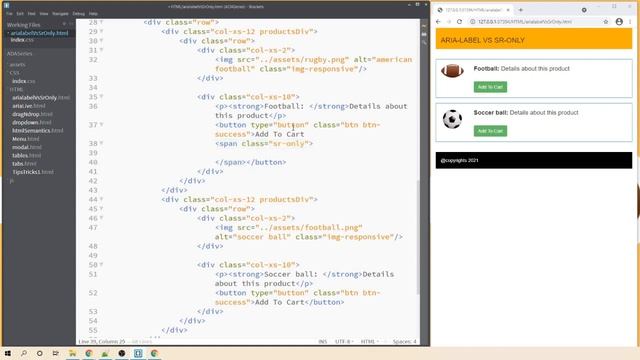640x360 pixels.
Task: Select index.css in Working Files
Action: (22, 40)
